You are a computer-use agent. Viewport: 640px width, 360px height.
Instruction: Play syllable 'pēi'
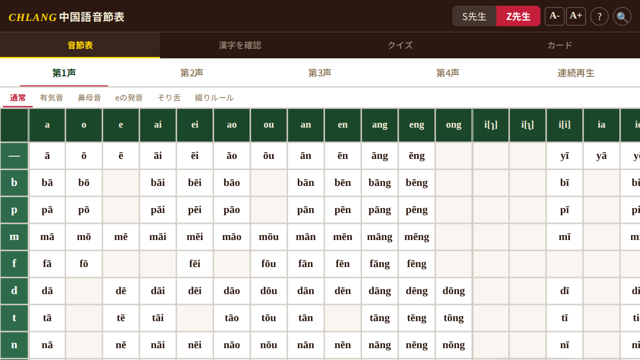(x=195, y=210)
